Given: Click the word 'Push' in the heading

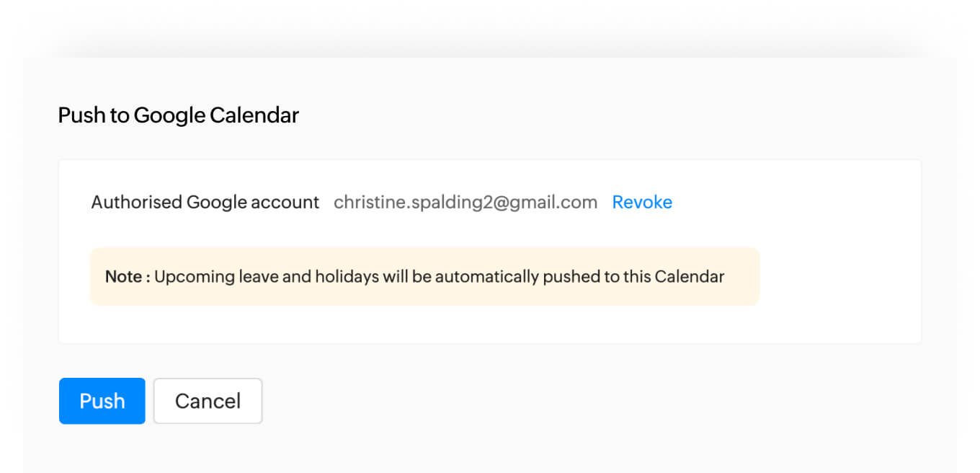Looking at the screenshot, I should (81, 115).
